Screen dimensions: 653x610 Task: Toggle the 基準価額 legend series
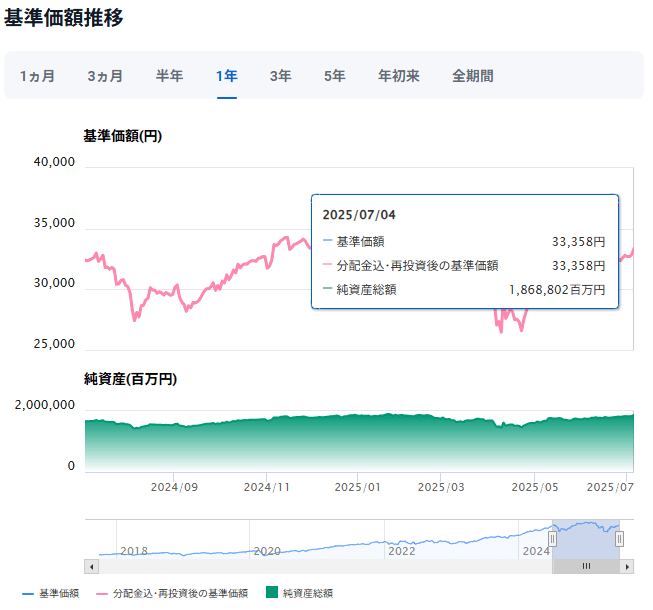[50, 593]
